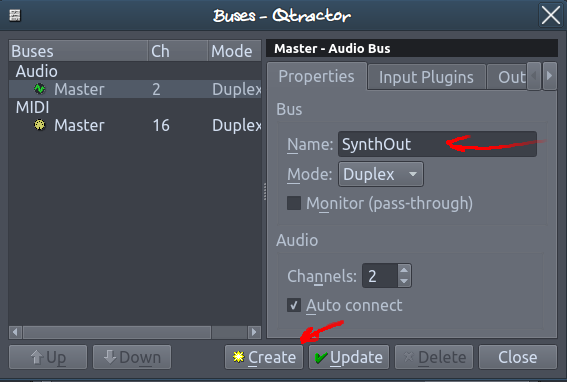Click the Create button star icon
This screenshot has height=382, width=567.
[239, 357]
